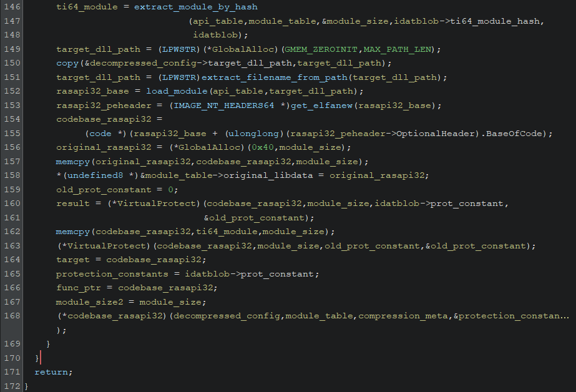The width and height of the screenshot is (576, 392).
Task: Click line number 170 in the gutter
Action: pyautogui.click(x=12, y=358)
